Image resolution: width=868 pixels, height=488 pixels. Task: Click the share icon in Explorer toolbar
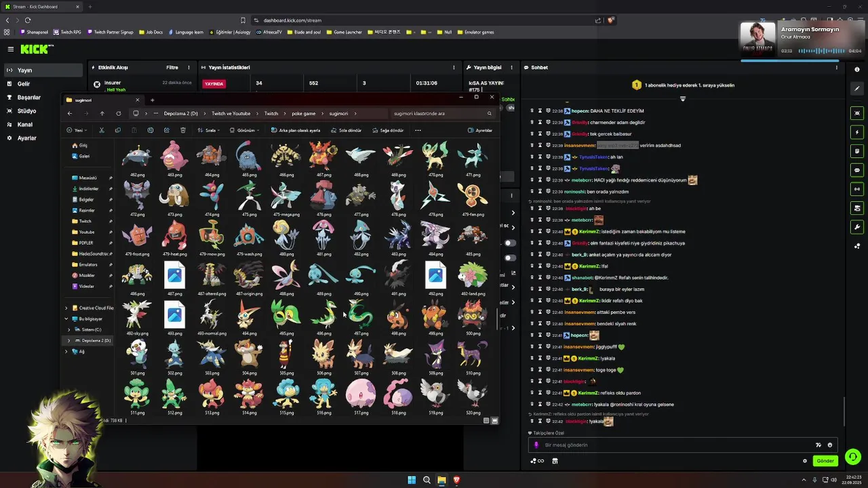coord(167,130)
